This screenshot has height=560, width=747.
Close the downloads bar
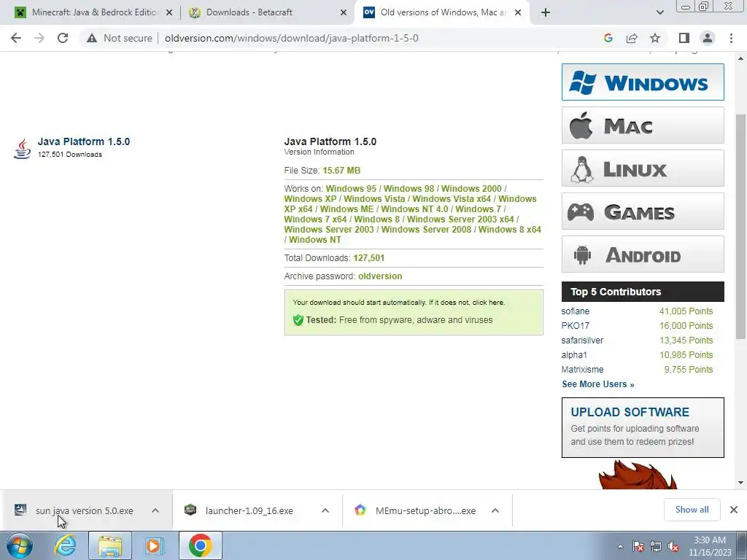(734, 510)
